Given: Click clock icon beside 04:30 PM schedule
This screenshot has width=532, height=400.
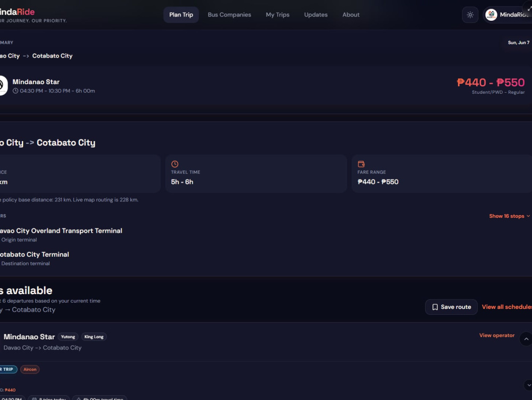Looking at the screenshot, I should [x=15, y=91].
